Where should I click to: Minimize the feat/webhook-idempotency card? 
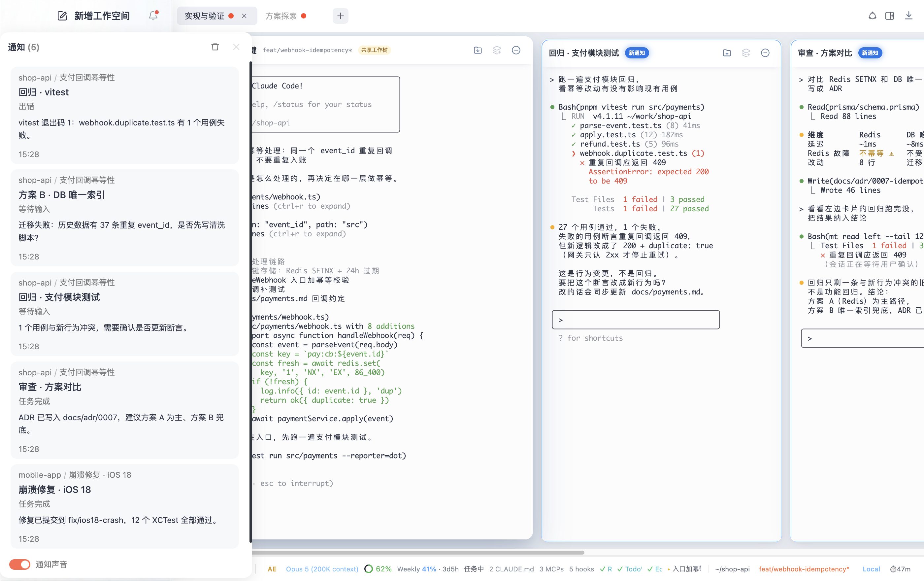[x=516, y=50]
